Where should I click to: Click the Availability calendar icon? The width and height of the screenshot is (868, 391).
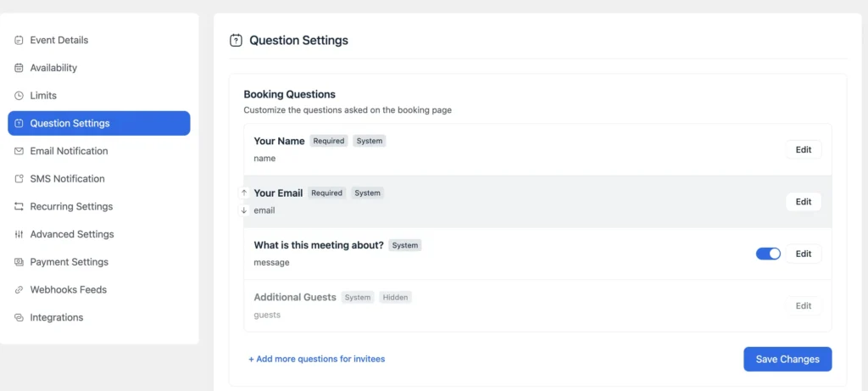point(19,68)
